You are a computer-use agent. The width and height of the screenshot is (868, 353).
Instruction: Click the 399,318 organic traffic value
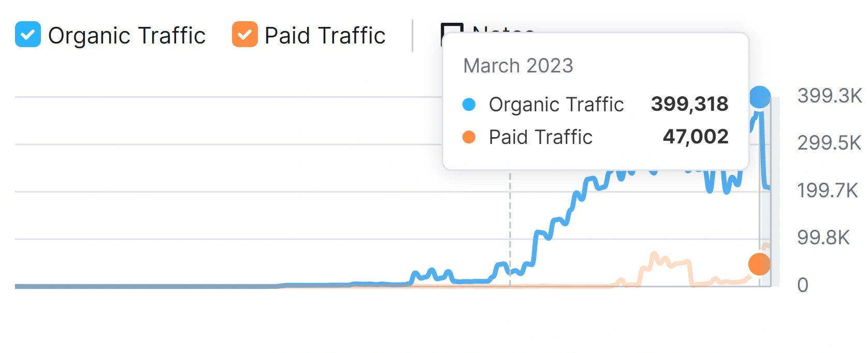coord(689,104)
